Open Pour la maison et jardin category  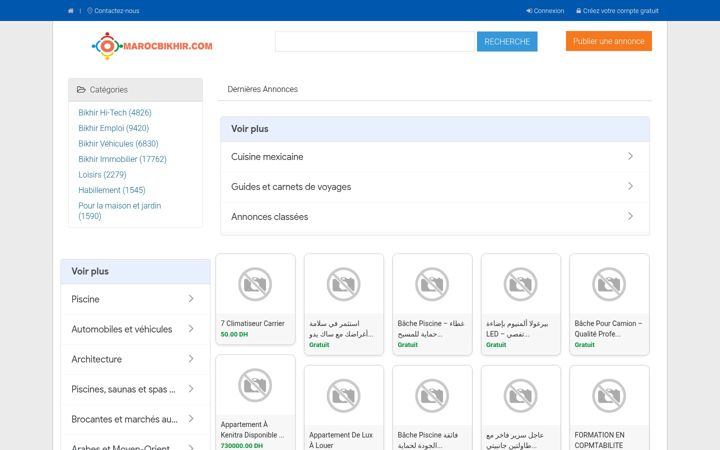[x=119, y=211]
